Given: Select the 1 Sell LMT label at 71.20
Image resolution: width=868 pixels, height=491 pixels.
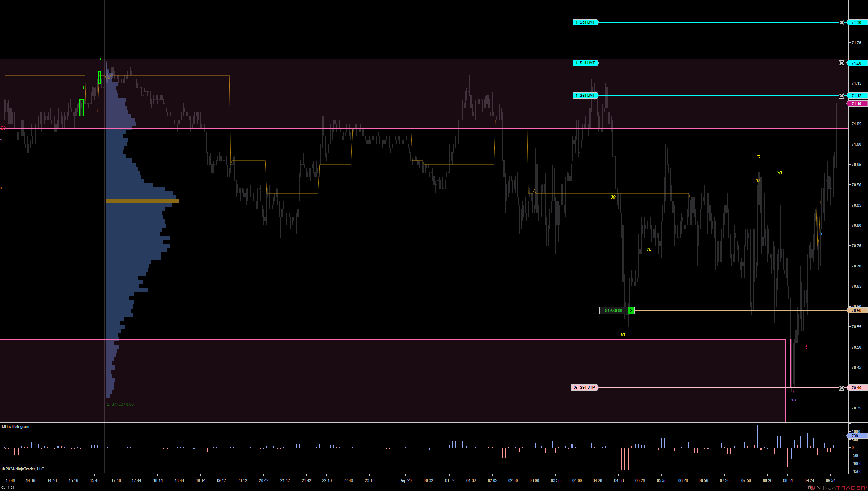Looking at the screenshot, I should click(585, 63).
